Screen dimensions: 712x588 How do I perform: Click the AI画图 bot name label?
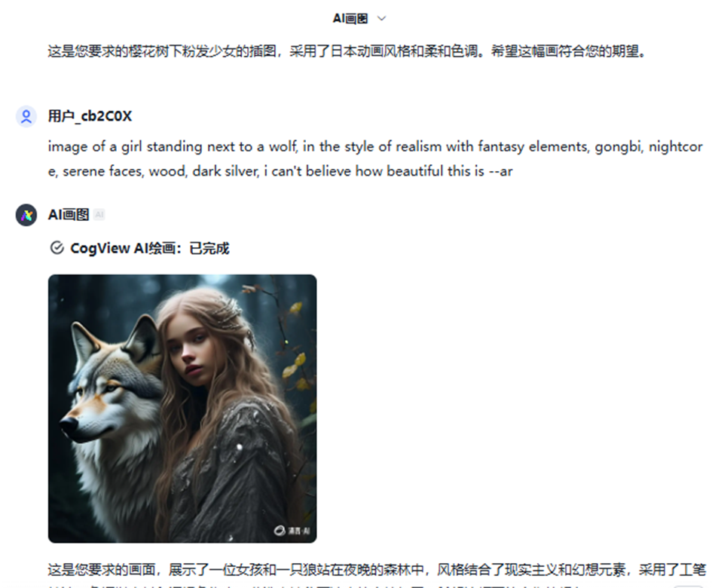[x=69, y=215]
